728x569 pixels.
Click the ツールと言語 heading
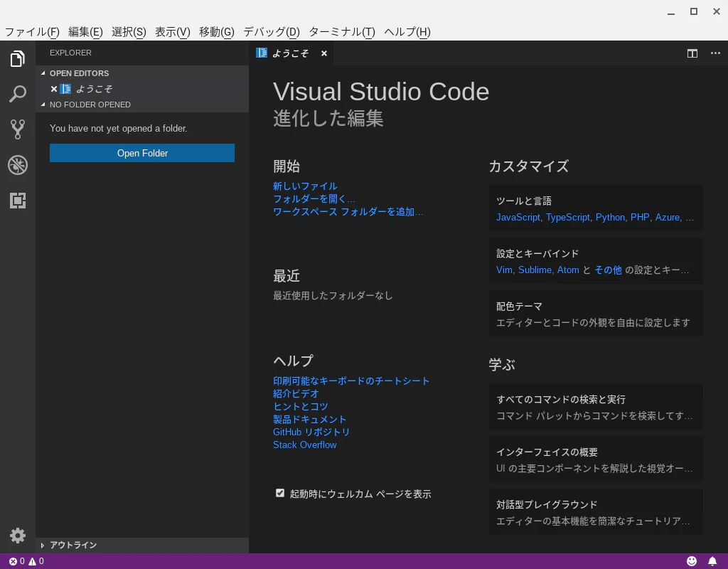click(524, 201)
